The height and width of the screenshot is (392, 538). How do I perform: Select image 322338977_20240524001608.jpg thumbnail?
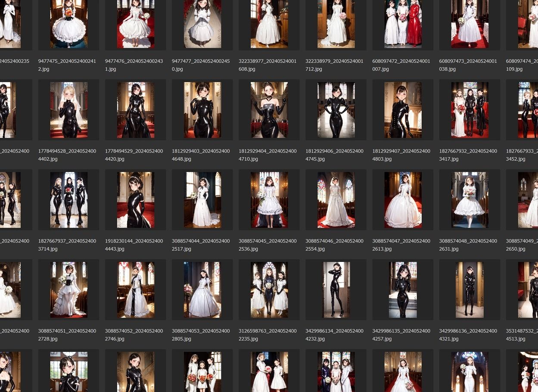[x=269, y=24]
